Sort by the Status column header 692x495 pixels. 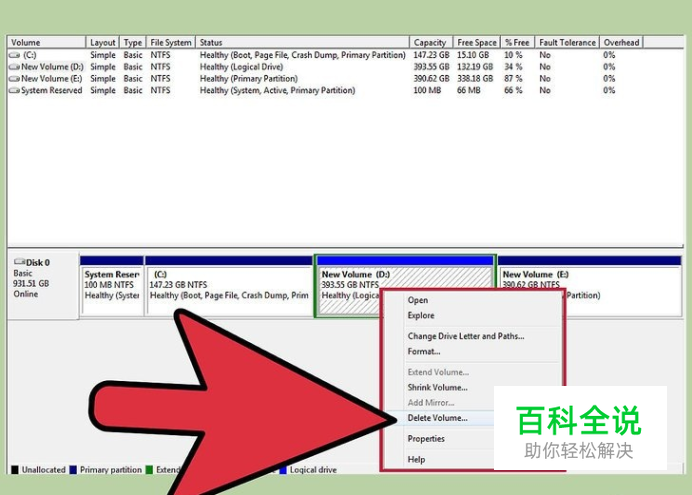[x=302, y=42]
